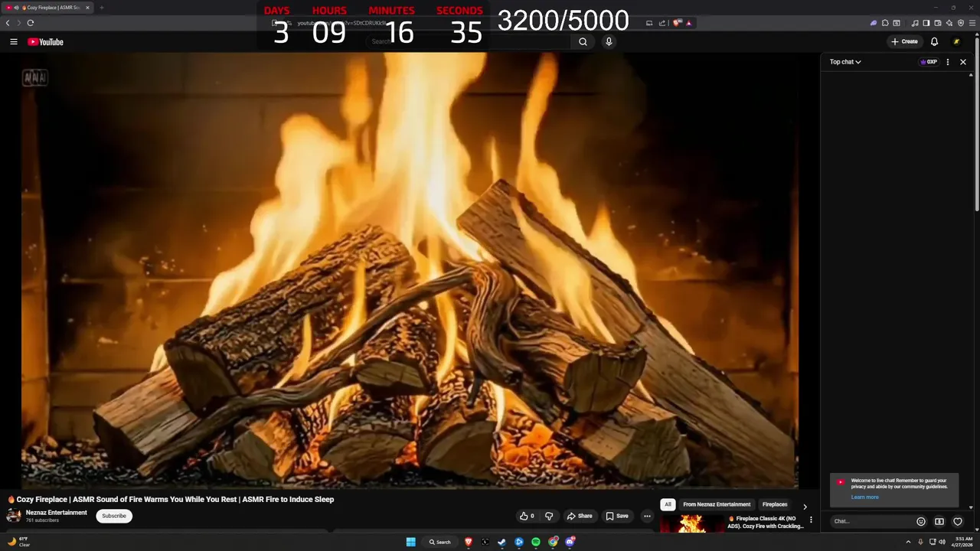980x551 pixels.
Task: Open Learn more link in chat
Action: pos(864,497)
